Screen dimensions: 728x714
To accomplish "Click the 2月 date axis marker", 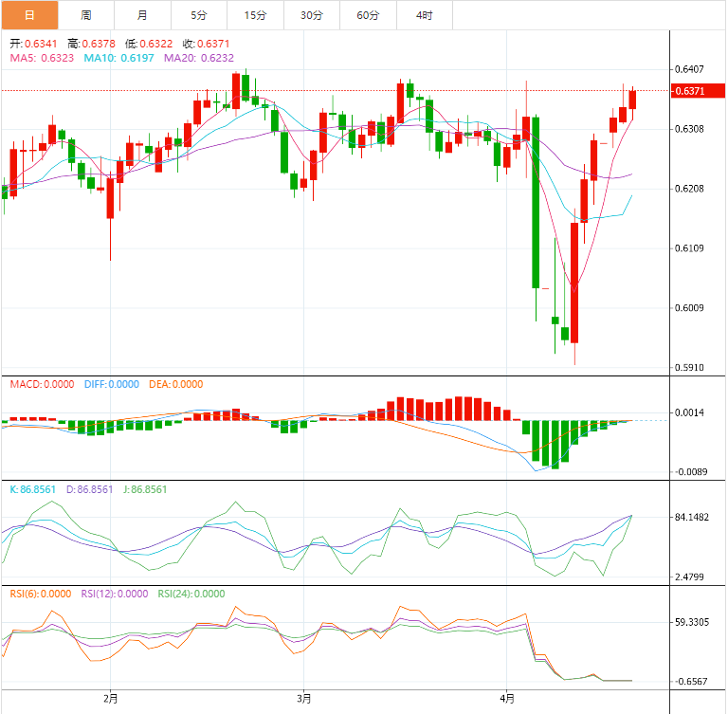I will point(111,700).
